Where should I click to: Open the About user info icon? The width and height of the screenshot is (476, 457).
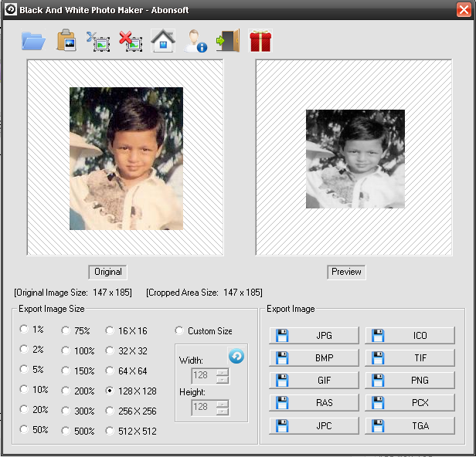[x=195, y=40]
